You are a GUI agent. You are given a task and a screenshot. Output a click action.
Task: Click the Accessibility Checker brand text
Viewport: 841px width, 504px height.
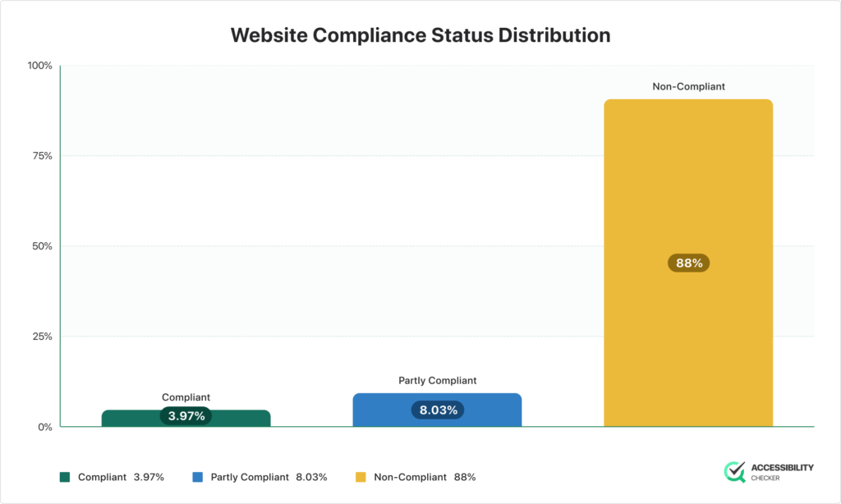pos(782,471)
